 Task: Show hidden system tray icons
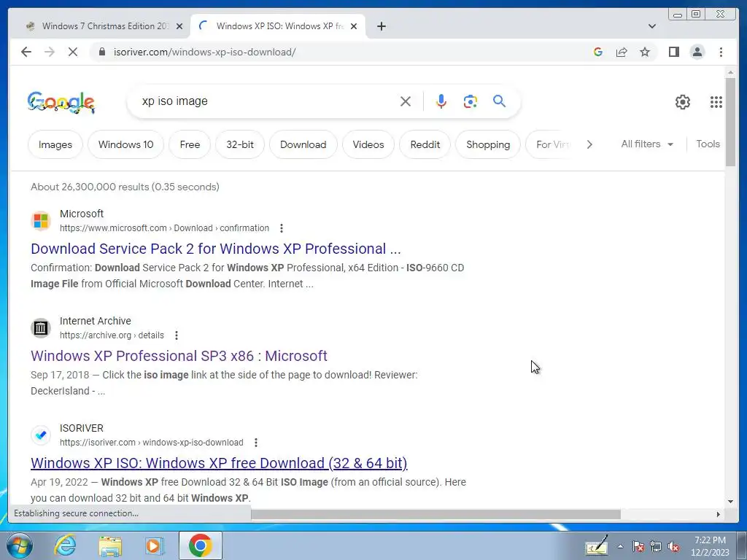620,546
